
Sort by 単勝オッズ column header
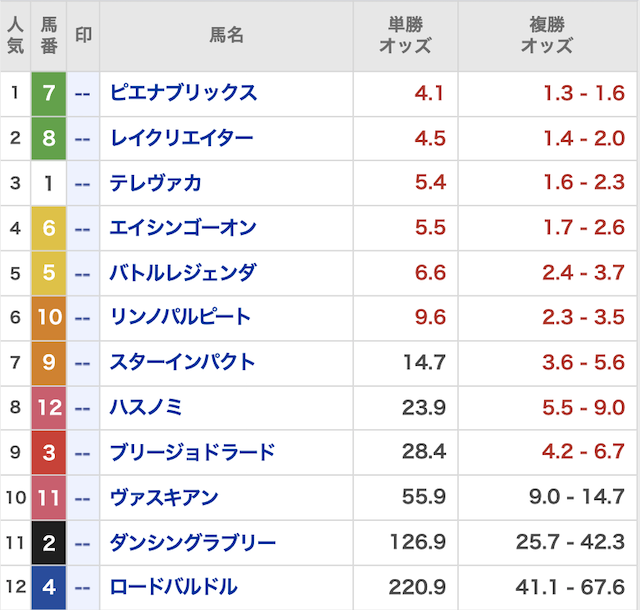[405, 35]
